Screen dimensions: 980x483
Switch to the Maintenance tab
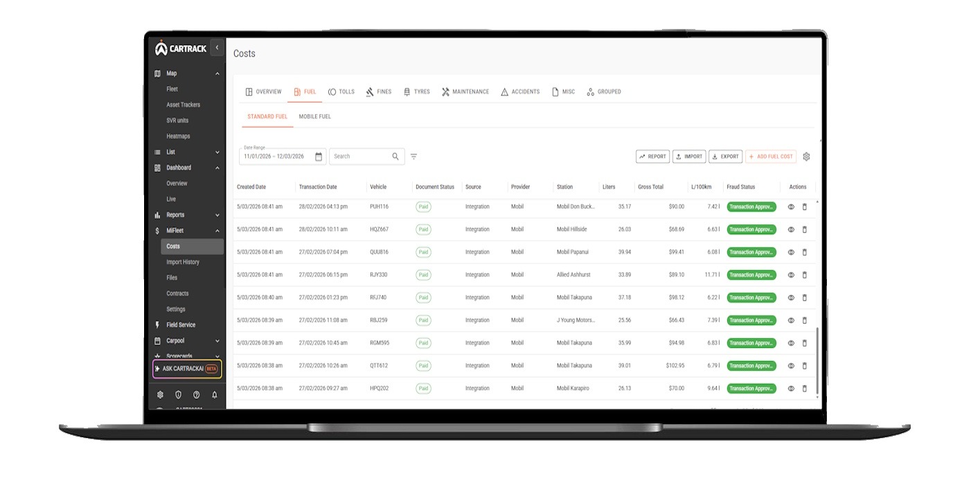(x=465, y=91)
